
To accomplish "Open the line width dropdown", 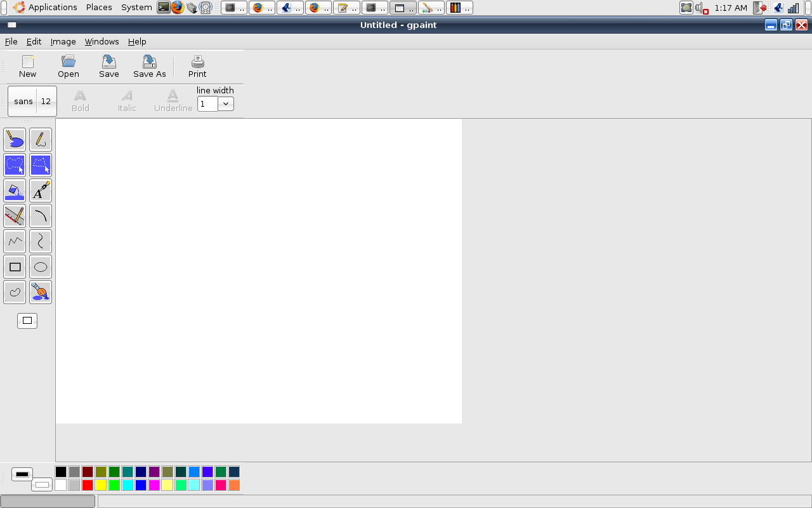I will tap(225, 104).
